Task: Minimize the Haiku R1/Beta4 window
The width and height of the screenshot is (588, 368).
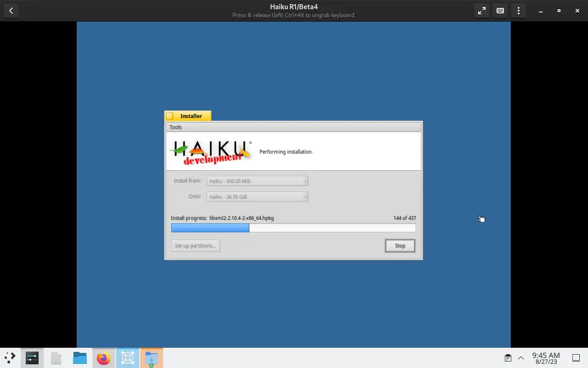Action: [541, 11]
